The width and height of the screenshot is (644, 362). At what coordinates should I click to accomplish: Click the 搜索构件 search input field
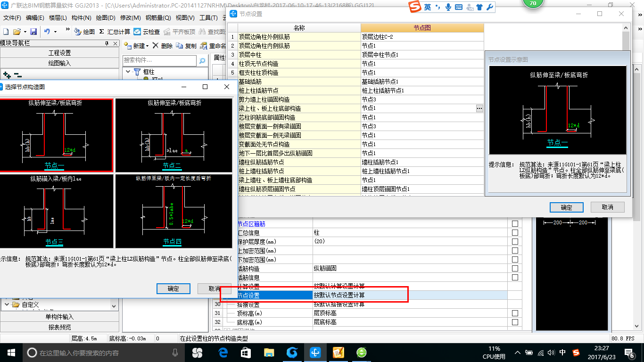pyautogui.click(x=159, y=60)
